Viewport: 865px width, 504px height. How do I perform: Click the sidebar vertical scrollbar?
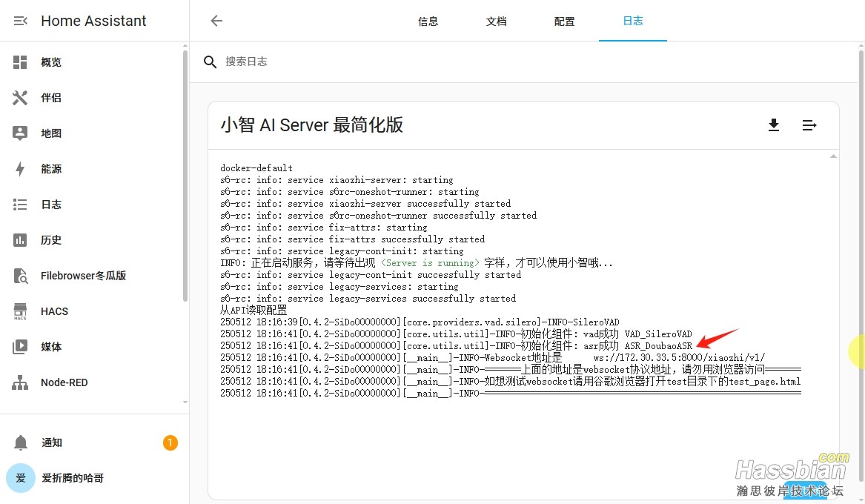pos(185,176)
